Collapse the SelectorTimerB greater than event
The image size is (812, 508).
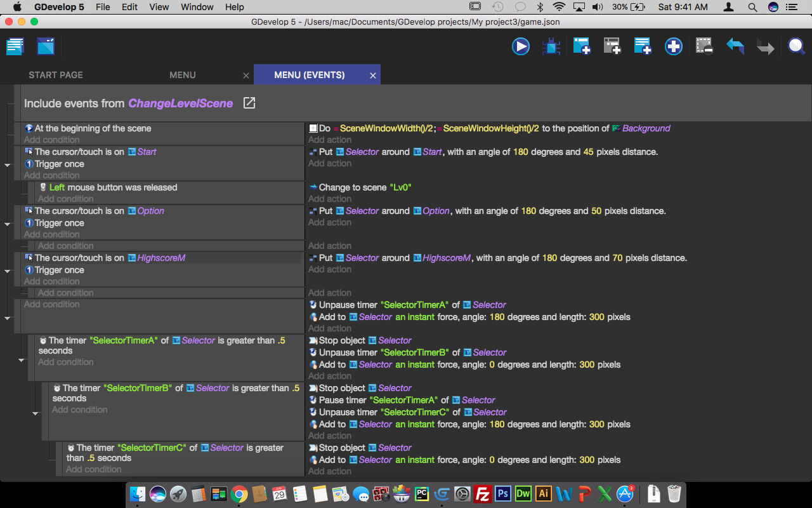pos(36,413)
